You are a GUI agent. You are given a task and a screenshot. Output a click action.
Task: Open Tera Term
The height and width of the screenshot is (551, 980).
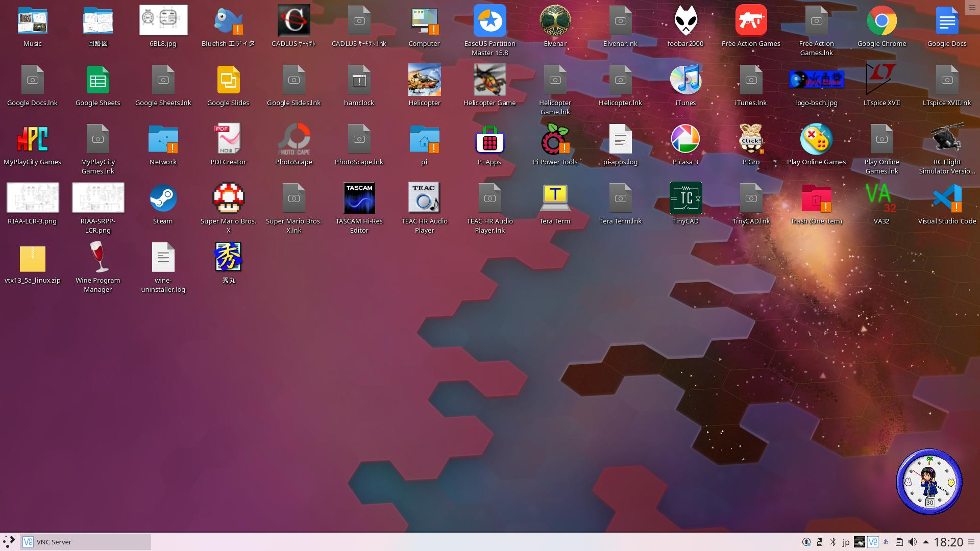pos(555,198)
